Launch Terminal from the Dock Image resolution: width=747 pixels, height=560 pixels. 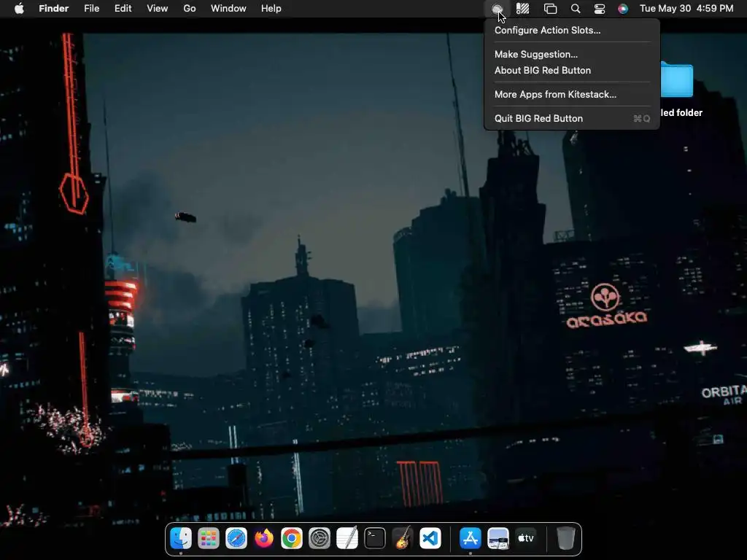point(375,539)
